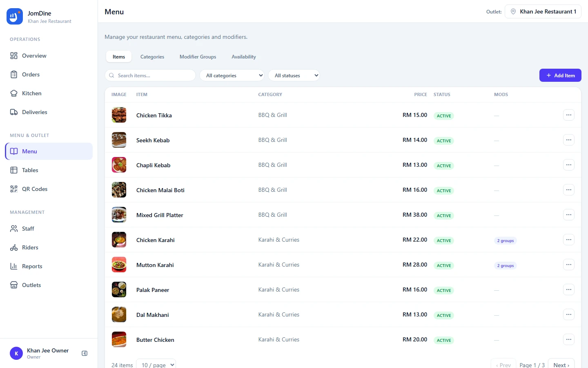The width and height of the screenshot is (588, 368).
Task: Collapse the sidebar using the panel icon
Action: coord(85,353)
